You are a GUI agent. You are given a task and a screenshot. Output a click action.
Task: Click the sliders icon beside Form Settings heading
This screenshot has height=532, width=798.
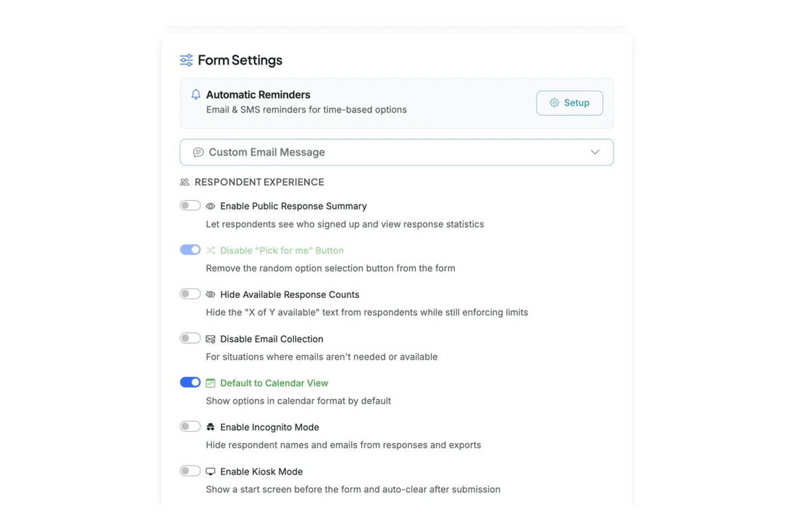(x=185, y=60)
